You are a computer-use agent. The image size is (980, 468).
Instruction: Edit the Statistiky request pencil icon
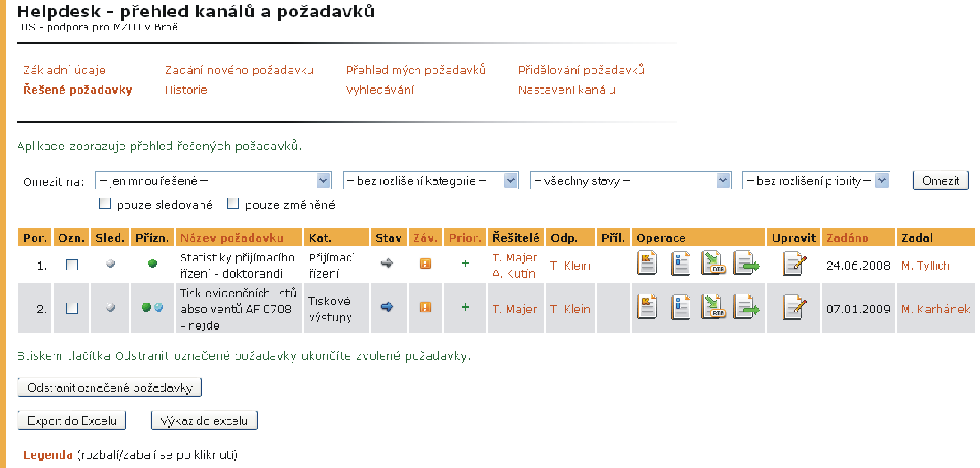[794, 263]
